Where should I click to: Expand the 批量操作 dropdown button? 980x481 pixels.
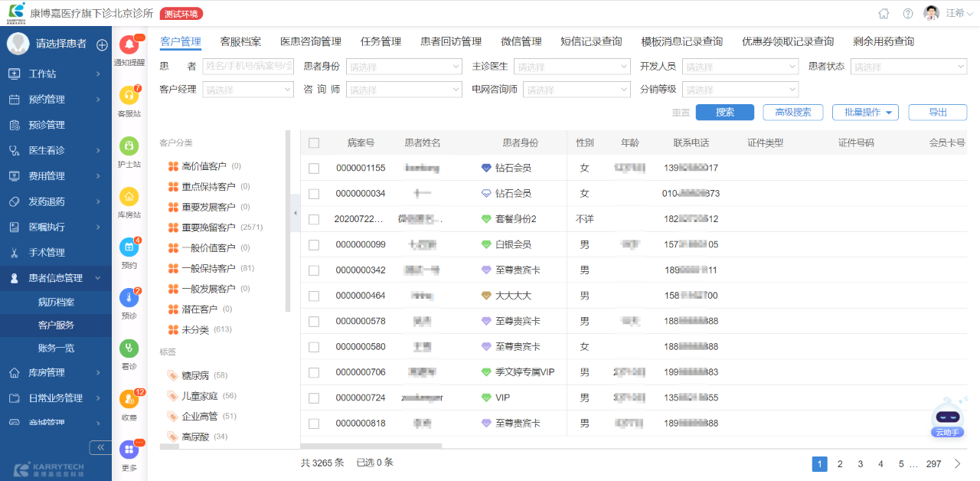865,113
